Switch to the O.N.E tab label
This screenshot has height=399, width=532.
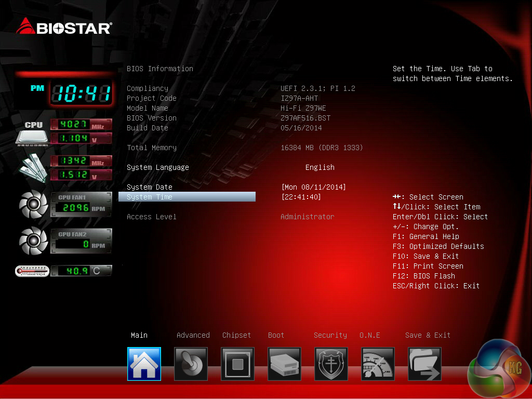[x=369, y=335]
